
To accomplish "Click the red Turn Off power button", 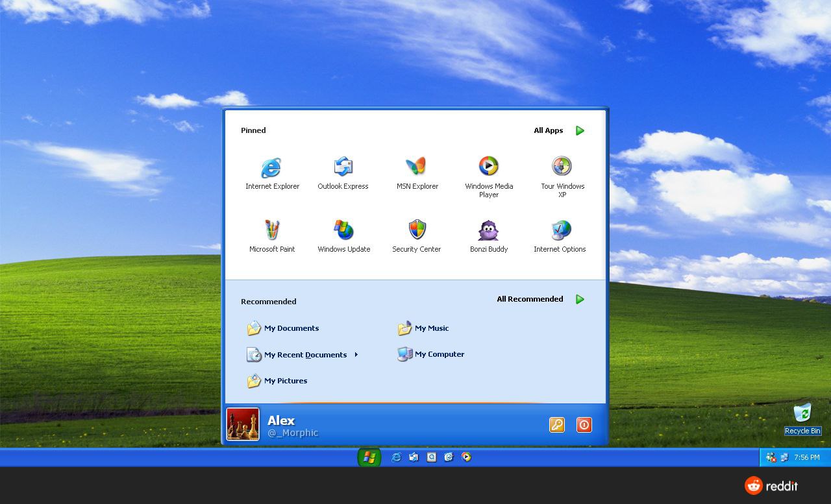I will point(584,425).
